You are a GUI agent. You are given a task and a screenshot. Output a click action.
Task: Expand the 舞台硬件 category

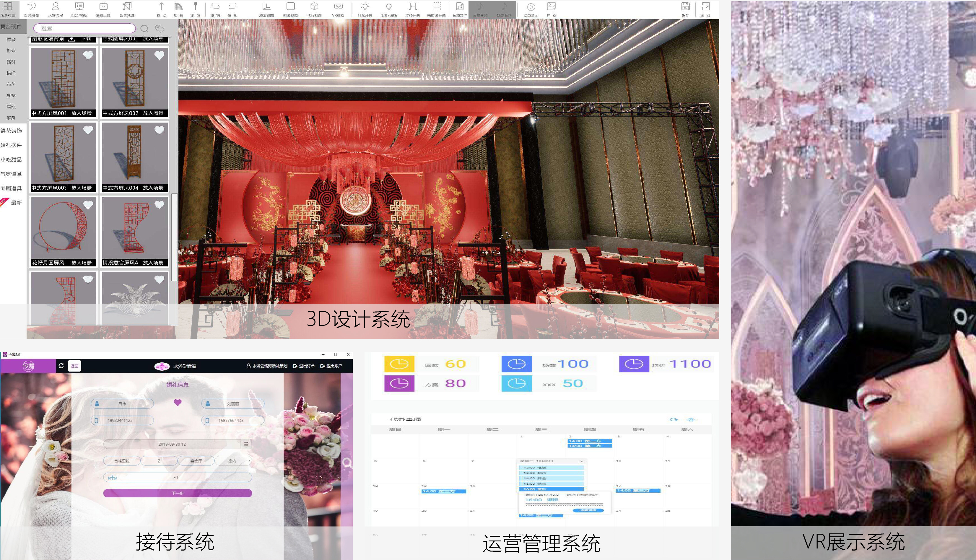[x=11, y=27]
